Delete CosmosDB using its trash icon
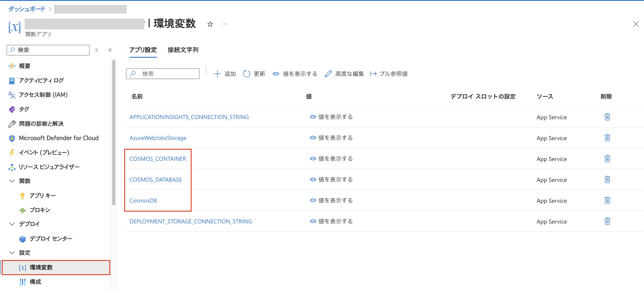Screen dimensions: 644x290 pos(607,200)
